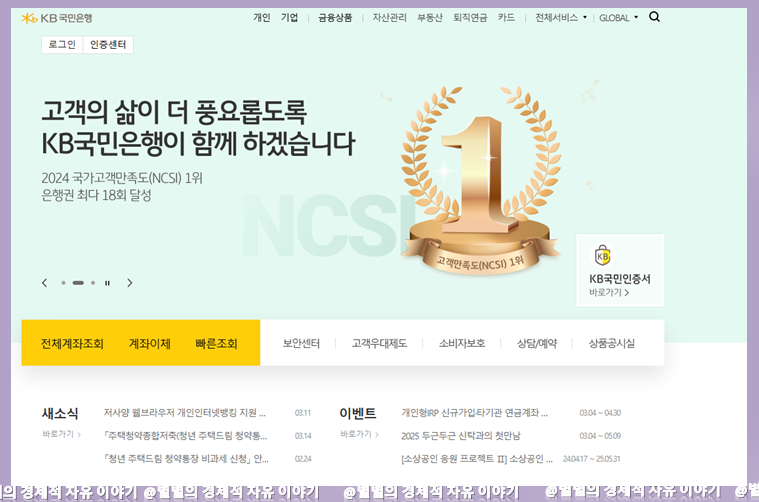Pause the banner slideshow

click(x=107, y=283)
